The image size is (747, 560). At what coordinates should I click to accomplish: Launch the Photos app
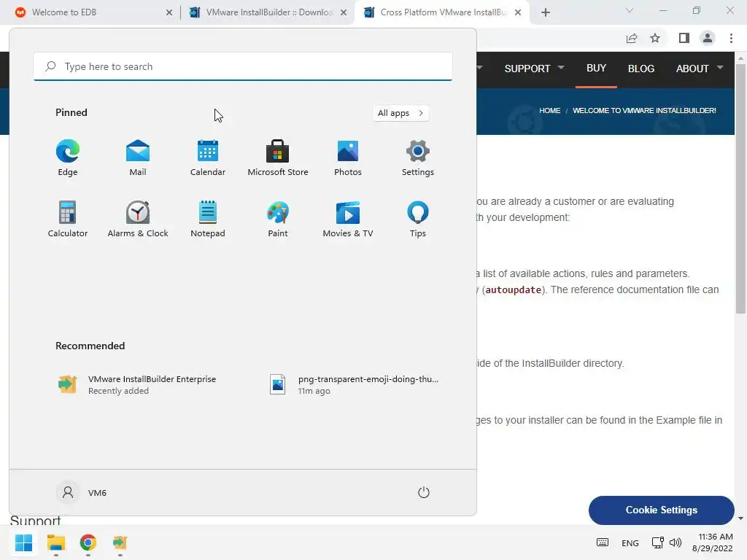(x=348, y=157)
